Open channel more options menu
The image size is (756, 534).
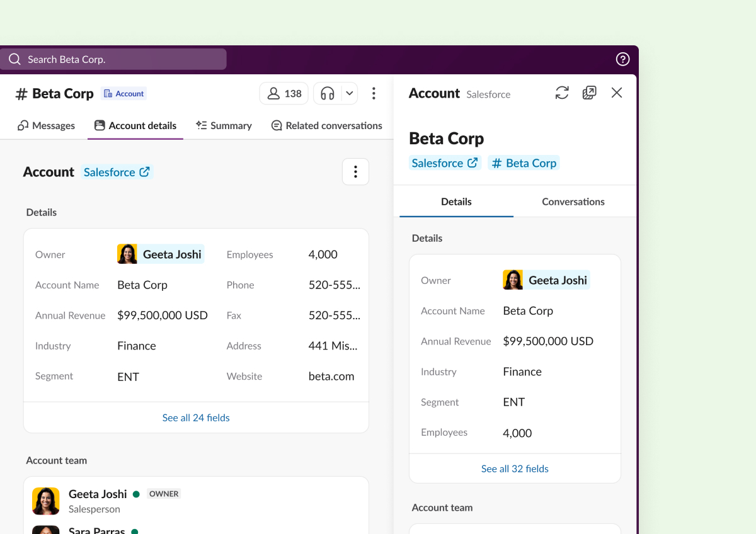tap(374, 94)
